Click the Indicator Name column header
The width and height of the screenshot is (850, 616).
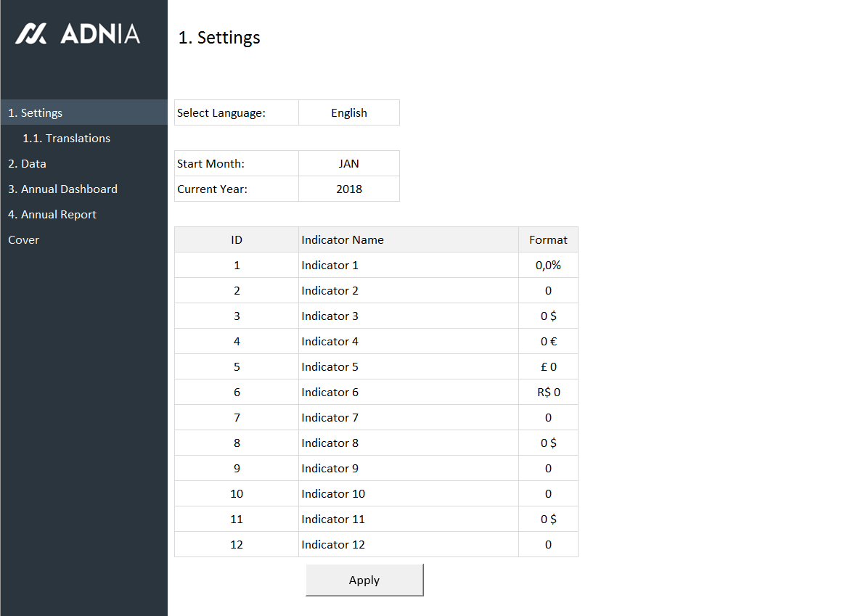click(x=408, y=239)
